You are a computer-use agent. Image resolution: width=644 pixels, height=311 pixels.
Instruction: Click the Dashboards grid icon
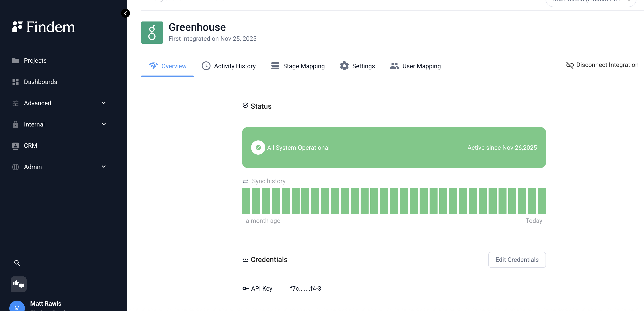[x=16, y=82]
